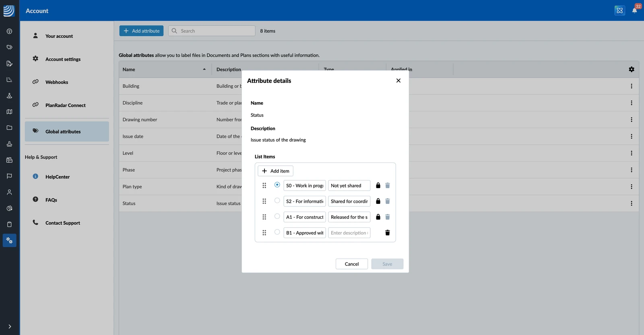644x335 pixels.
Task: Open the top-right blue app switcher icon
Action: click(x=620, y=10)
